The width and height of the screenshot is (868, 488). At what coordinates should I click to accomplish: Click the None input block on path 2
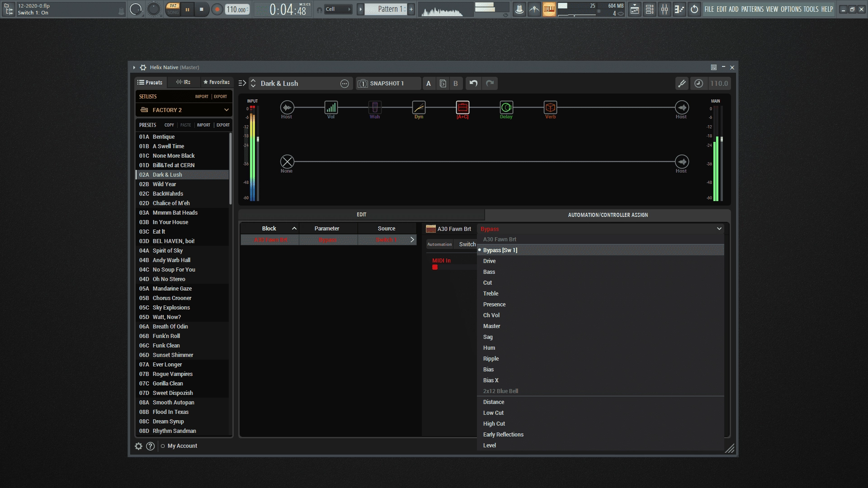click(x=287, y=161)
